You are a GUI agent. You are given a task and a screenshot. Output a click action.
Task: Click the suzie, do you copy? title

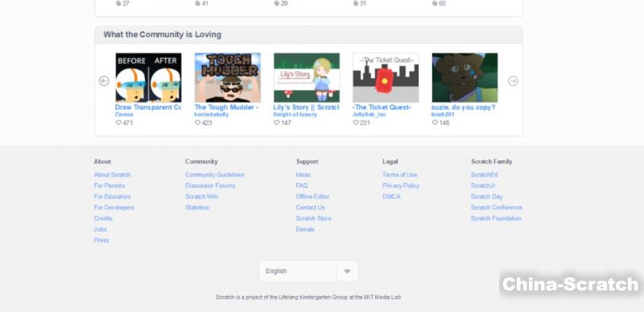[x=464, y=107]
